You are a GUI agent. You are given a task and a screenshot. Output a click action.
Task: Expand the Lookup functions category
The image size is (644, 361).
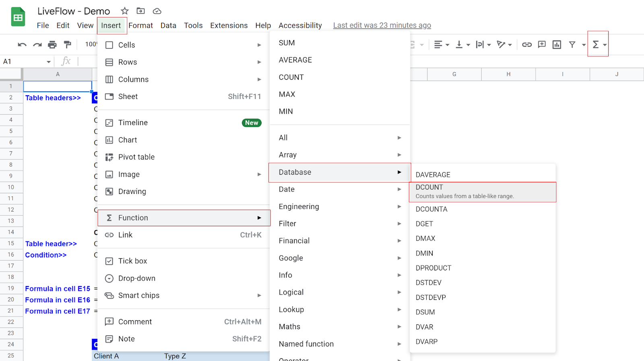(340, 309)
